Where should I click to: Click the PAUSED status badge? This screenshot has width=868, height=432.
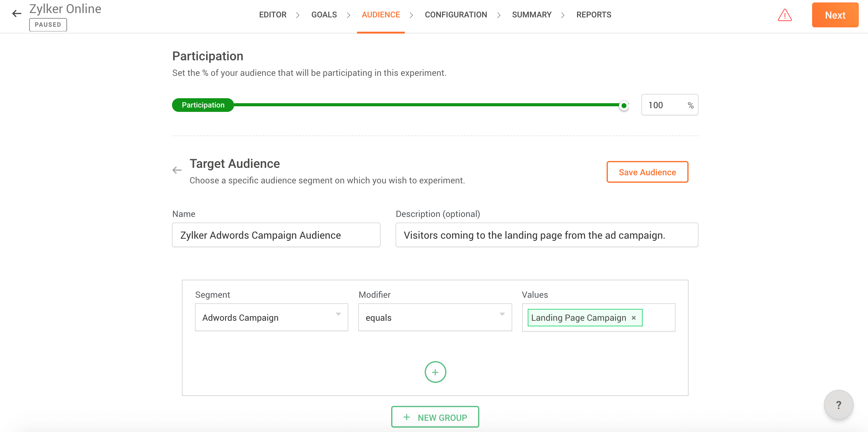pyautogui.click(x=48, y=25)
